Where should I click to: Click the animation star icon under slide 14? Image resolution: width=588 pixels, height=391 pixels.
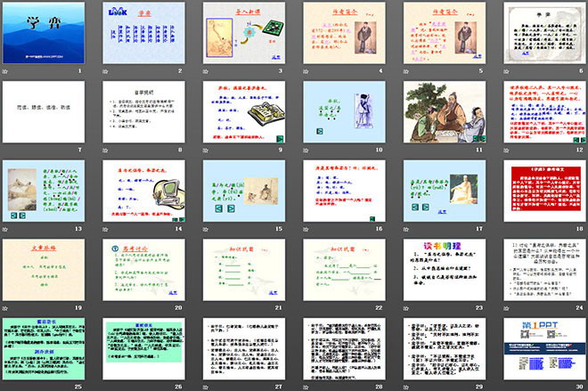[x=105, y=229]
